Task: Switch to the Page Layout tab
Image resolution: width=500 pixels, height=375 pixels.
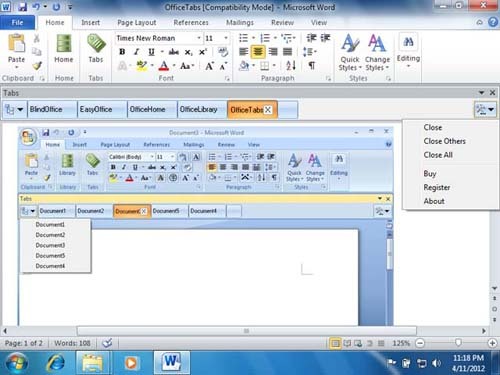Action: click(x=137, y=22)
